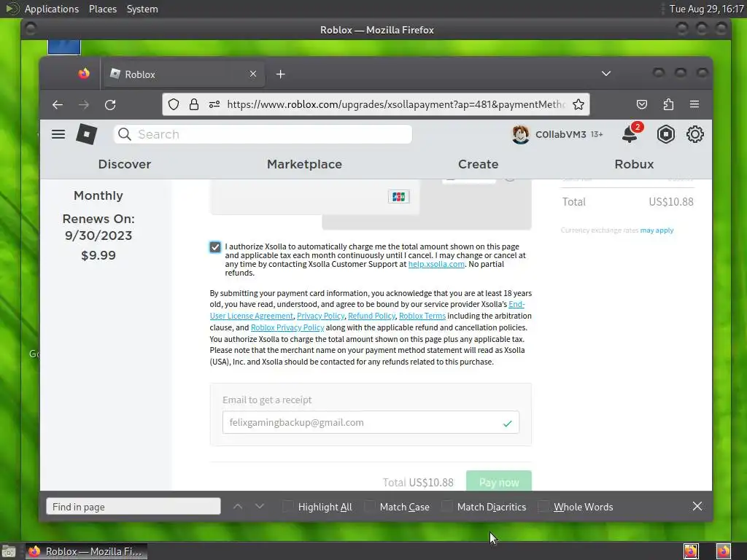Click the Pay now button
The image size is (747, 560).
(x=499, y=482)
